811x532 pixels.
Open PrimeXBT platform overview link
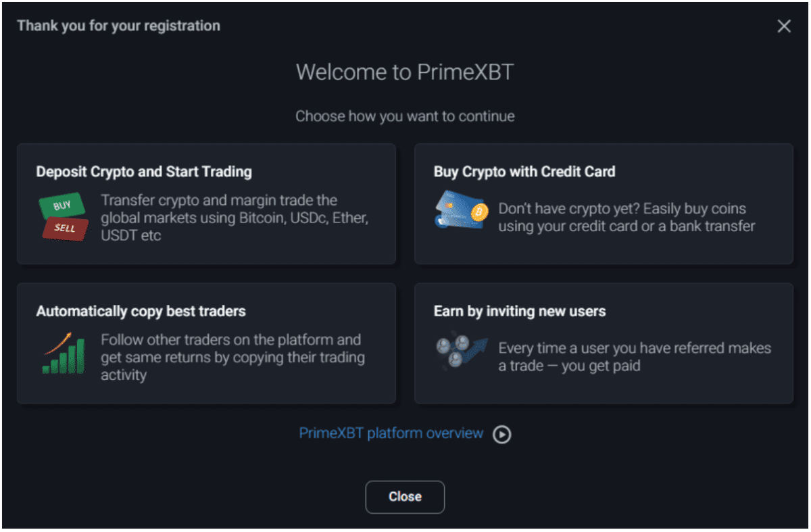391,433
